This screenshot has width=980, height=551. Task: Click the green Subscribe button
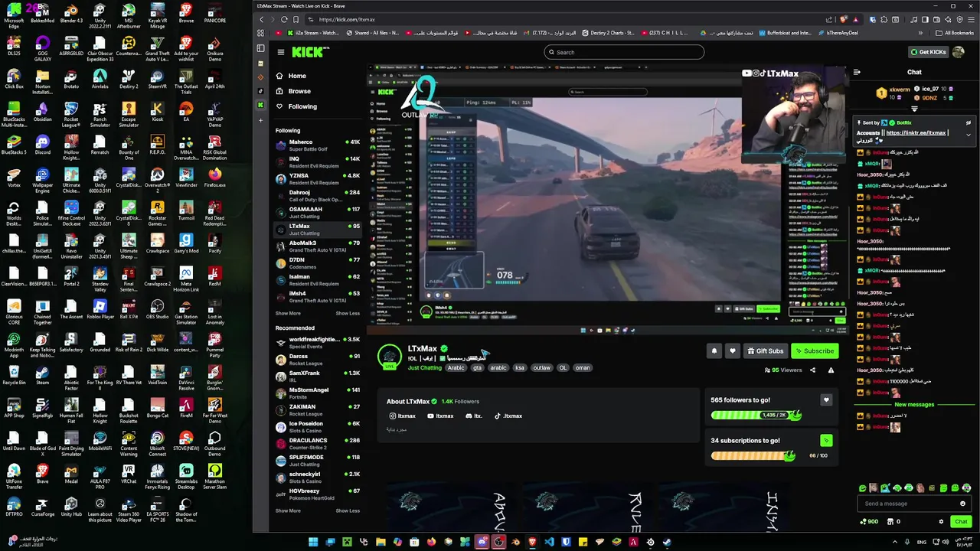point(814,351)
